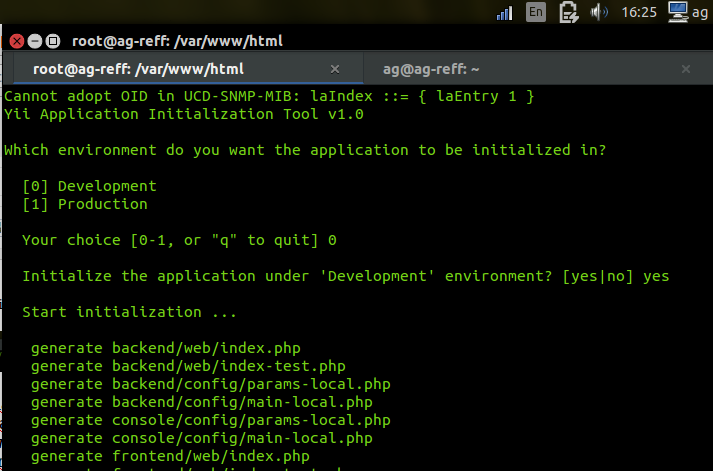Image resolution: width=713 pixels, height=471 pixels.
Task: Click the '[1] Production' option line
Action: pos(85,204)
